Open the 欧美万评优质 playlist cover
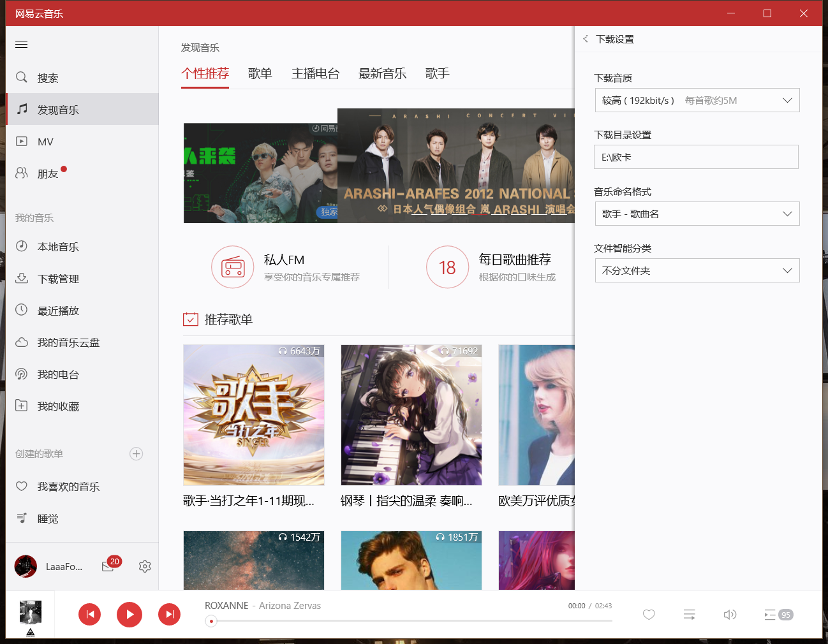Screen dimensions: 828x644 [536, 415]
